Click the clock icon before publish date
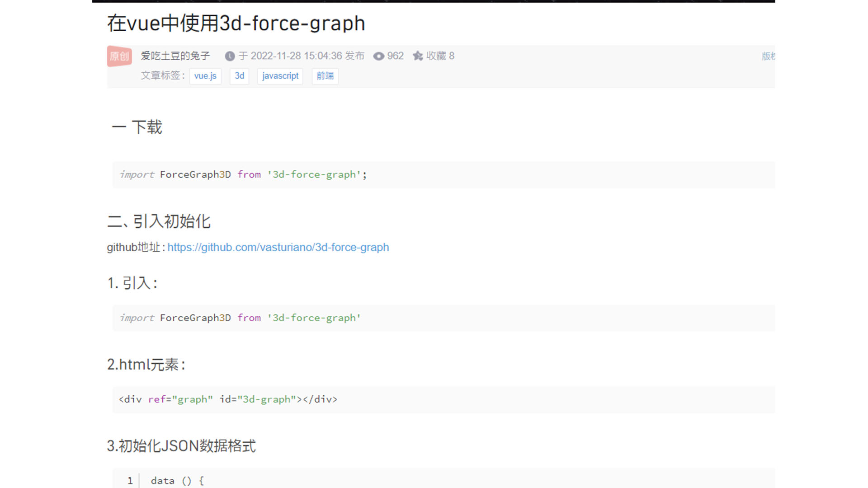 230,56
